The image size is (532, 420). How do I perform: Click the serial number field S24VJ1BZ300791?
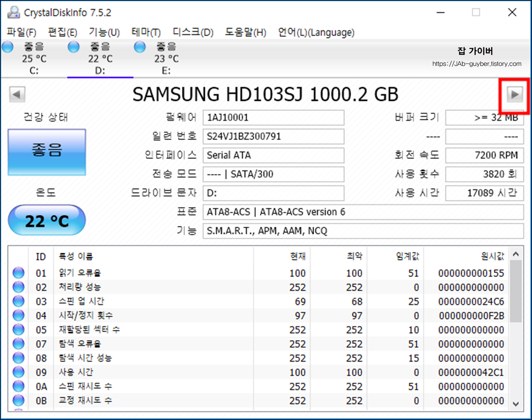coord(273,136)
